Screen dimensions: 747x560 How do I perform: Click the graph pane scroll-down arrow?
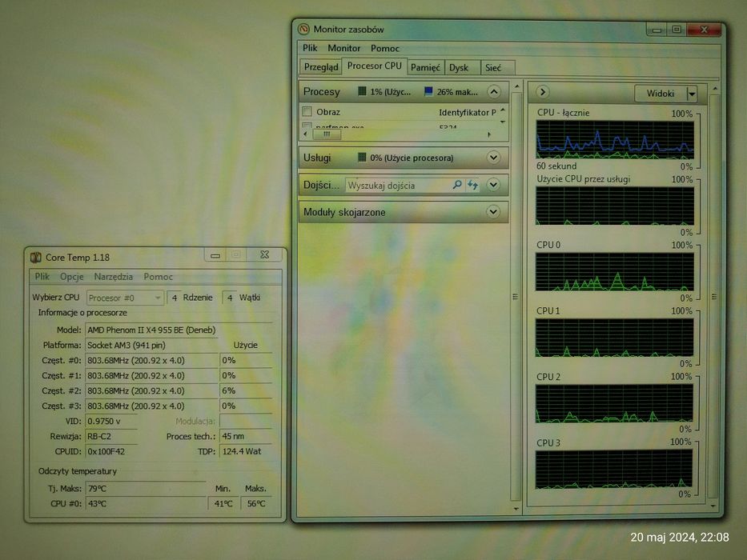pyautogui.click(x=713, y=506)
